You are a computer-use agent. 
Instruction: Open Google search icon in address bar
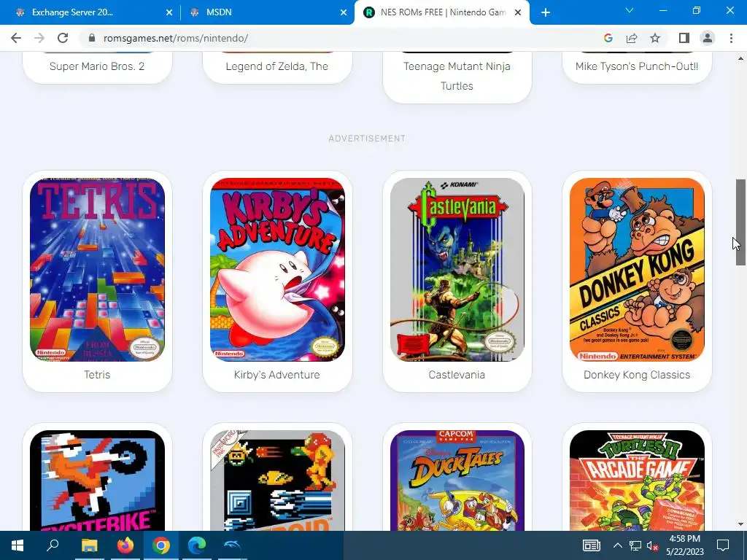(x=608, y=38)
